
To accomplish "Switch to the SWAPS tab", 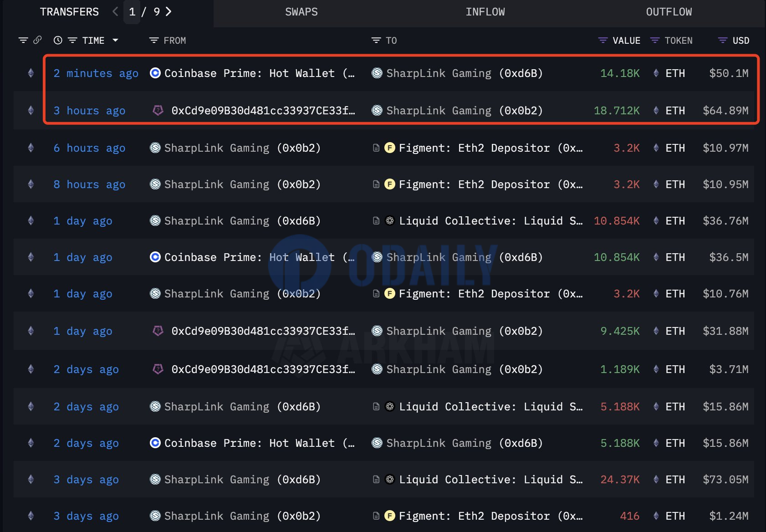I will (301, 12).
